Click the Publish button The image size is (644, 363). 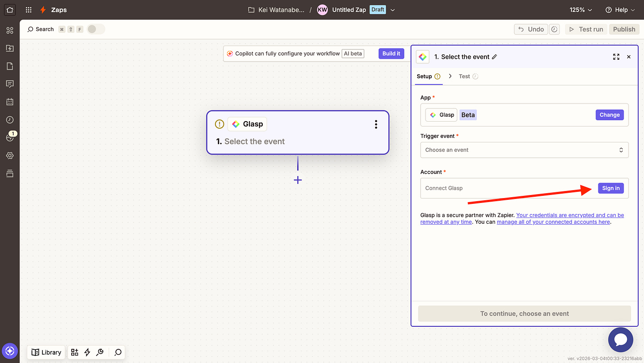pyautogui.click(x=624, y=29)
